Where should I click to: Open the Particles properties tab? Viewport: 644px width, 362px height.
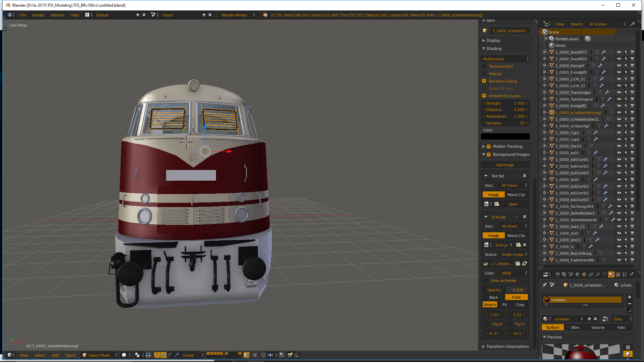(625, 275)
